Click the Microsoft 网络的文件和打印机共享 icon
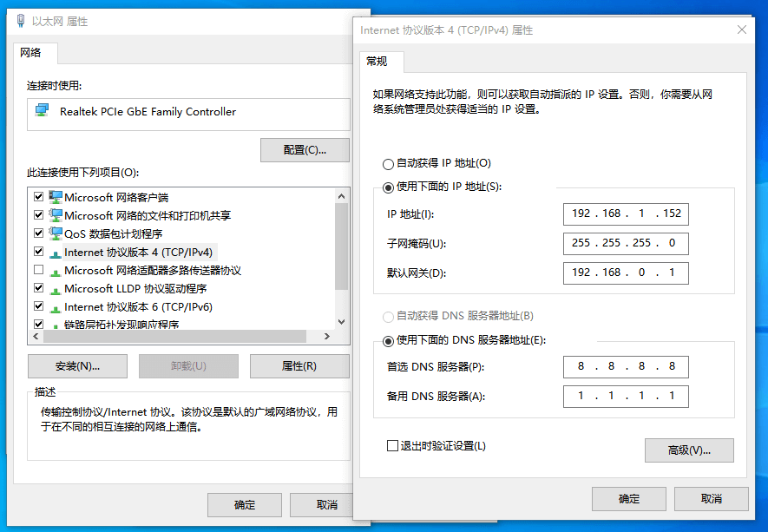The height and width of the screenshot is (532, 768). pos(56,214)
